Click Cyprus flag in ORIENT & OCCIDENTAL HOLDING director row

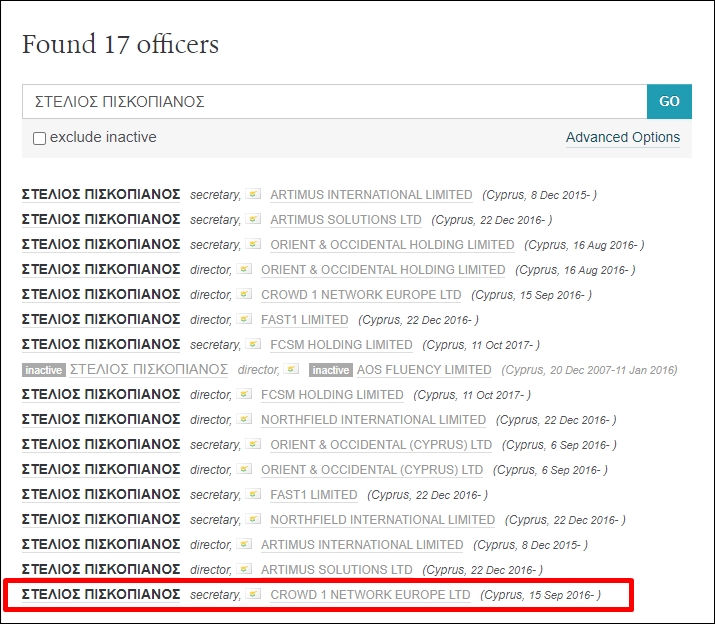[244, 269]
